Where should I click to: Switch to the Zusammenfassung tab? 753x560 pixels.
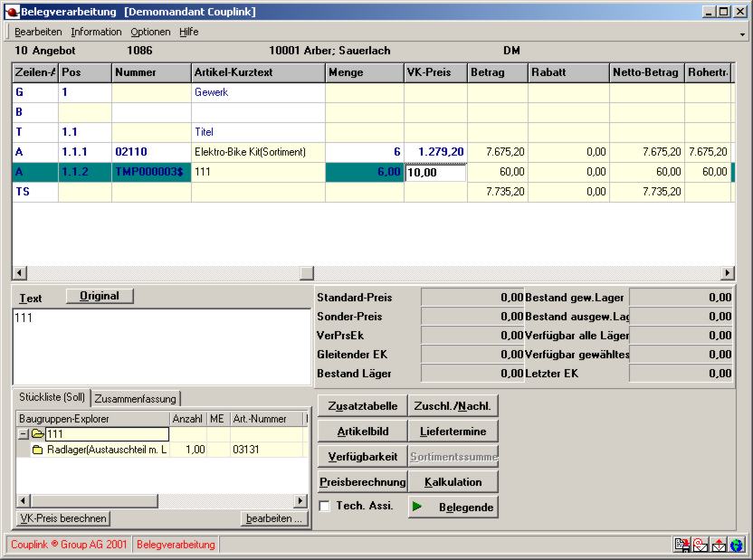tap(137, 398)
